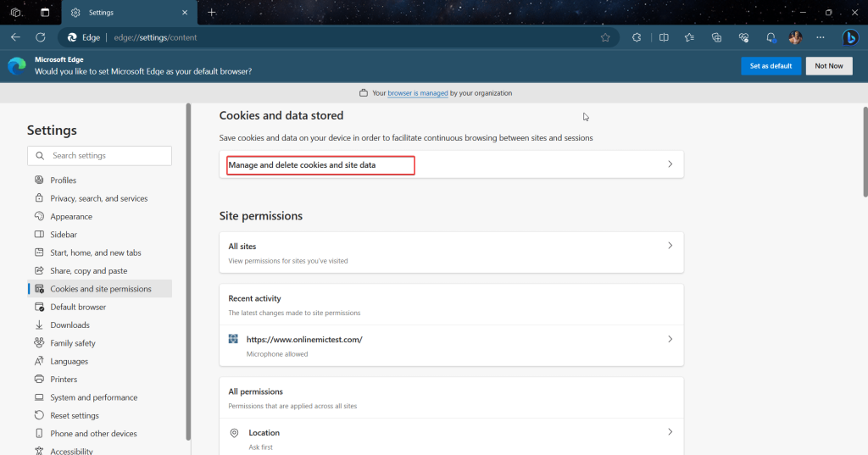Select Cookies and site permissions
This screenshot has width=868, height=455.
[x=100, y=289]
